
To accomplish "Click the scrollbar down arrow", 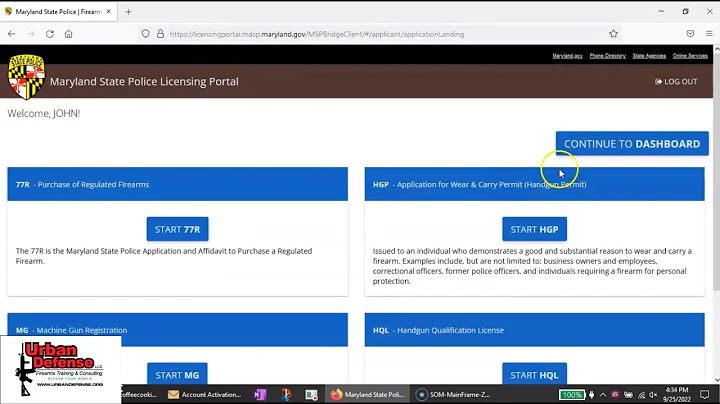I will click(x=716, y=380).
